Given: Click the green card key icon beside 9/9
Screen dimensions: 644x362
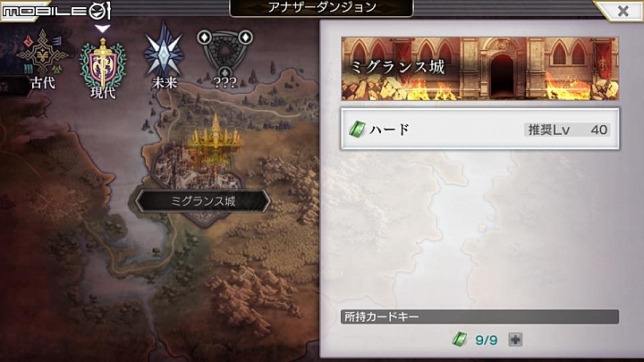Looking at the screenshot, I should pyautogui.click(x=459, y=340).
